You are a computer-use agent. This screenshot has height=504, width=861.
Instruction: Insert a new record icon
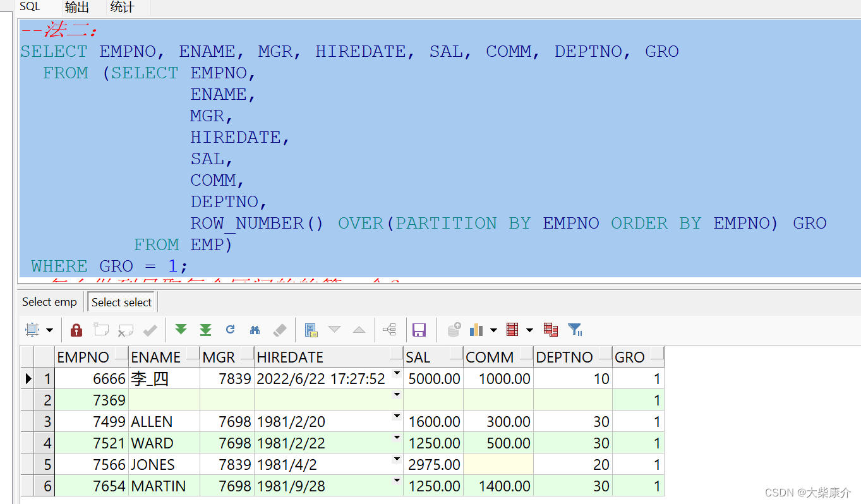click(x=101, y=329)
